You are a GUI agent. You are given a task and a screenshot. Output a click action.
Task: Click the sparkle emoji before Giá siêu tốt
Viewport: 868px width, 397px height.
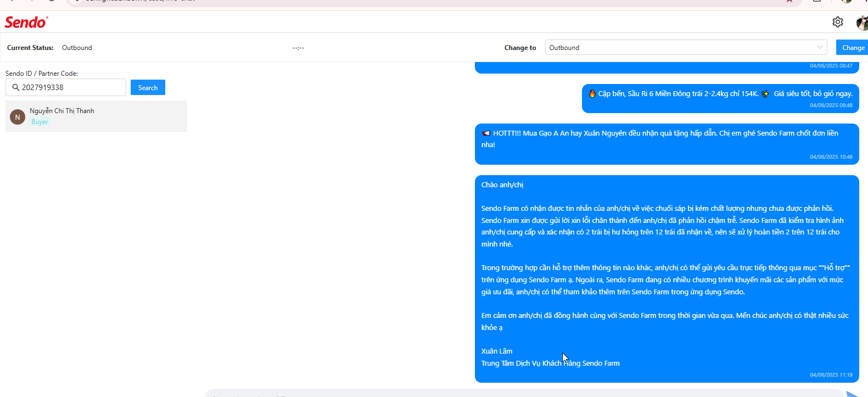pos(765,94)
